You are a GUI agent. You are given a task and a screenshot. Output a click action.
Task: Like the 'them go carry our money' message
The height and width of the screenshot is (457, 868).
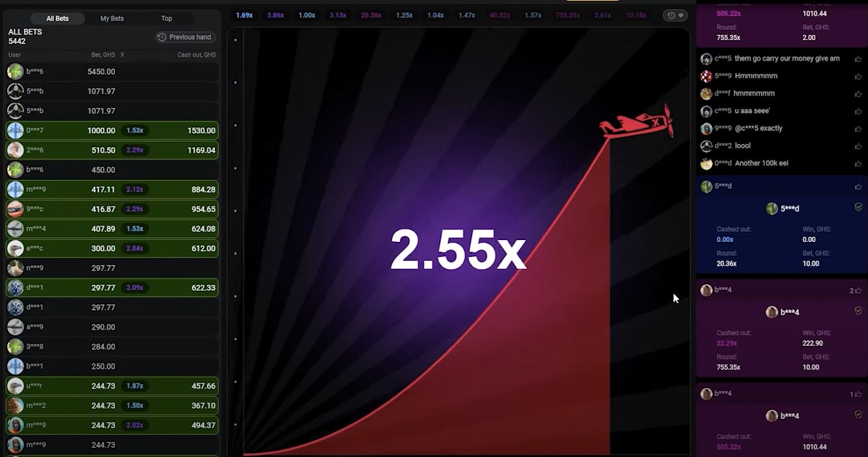click(858, 59)
